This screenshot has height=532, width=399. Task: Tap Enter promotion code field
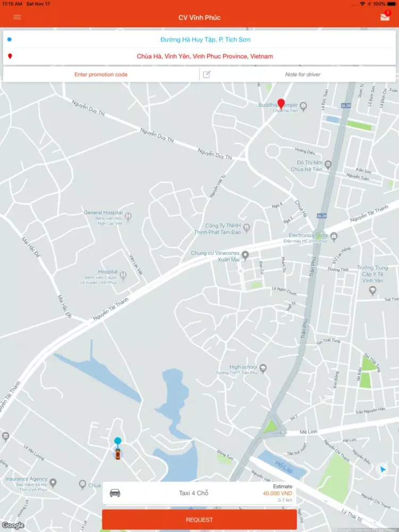101,74
